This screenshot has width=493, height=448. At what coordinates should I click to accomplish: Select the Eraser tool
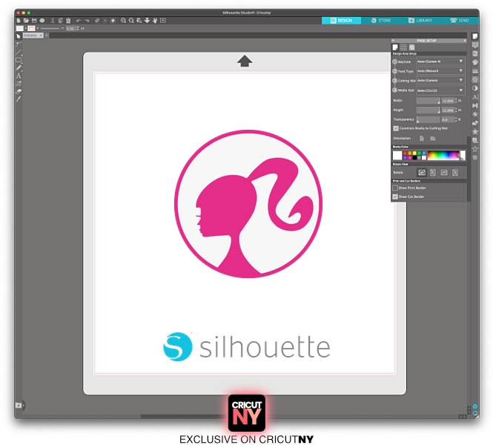pyautogui.click(x=19, y=91)
